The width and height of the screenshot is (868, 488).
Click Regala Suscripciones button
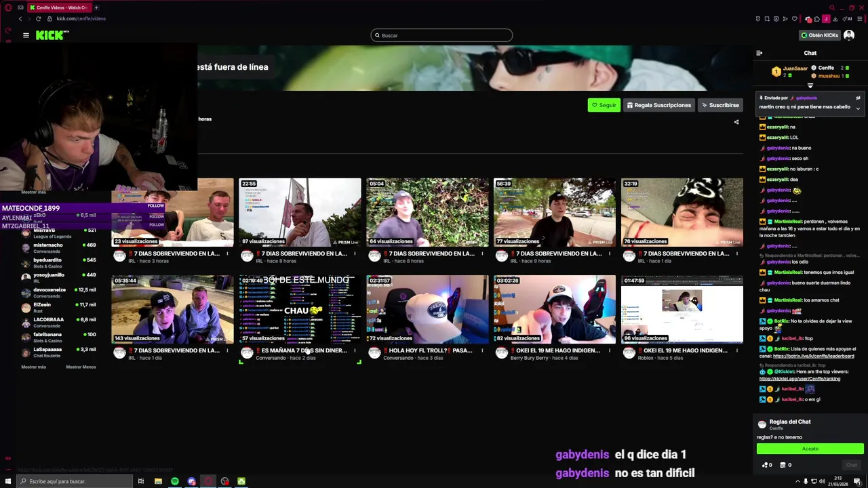coord(659,105)
